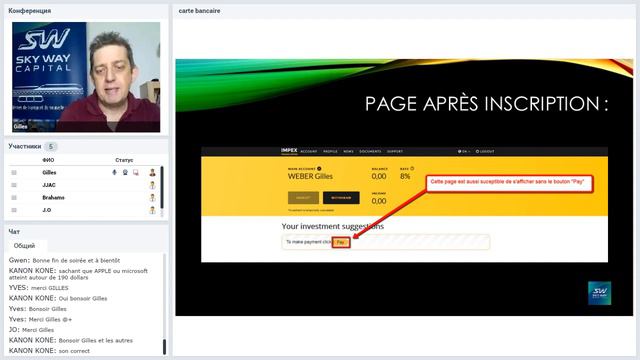Click the chat message 'Bonsoir Gilles et les autres'
Viewport: 640px width, 360px height.
click(x=96, y=340)
